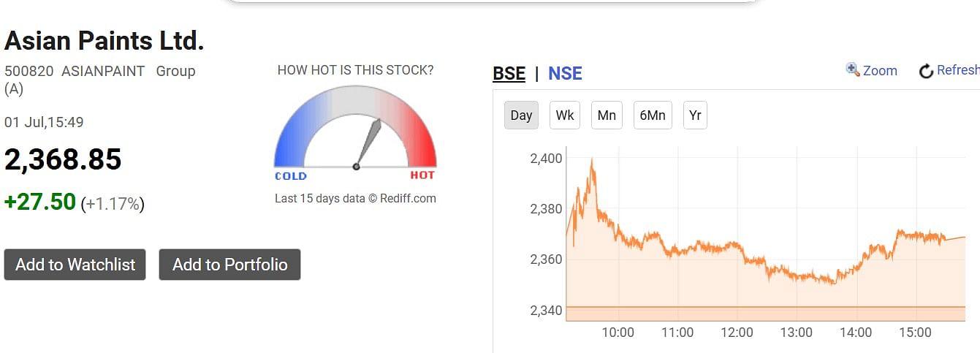Click the Asian Paints Ltd. heading

coord(105,40)
